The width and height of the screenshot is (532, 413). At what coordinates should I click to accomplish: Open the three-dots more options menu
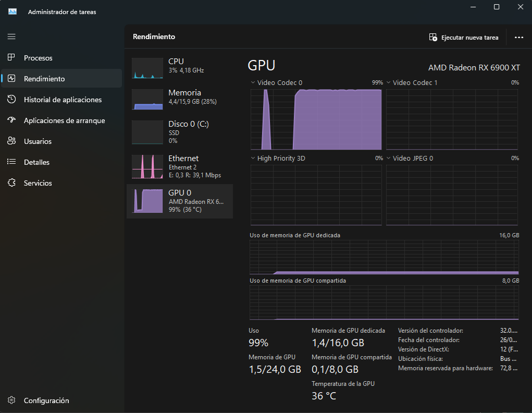click(x=519, y=38)
